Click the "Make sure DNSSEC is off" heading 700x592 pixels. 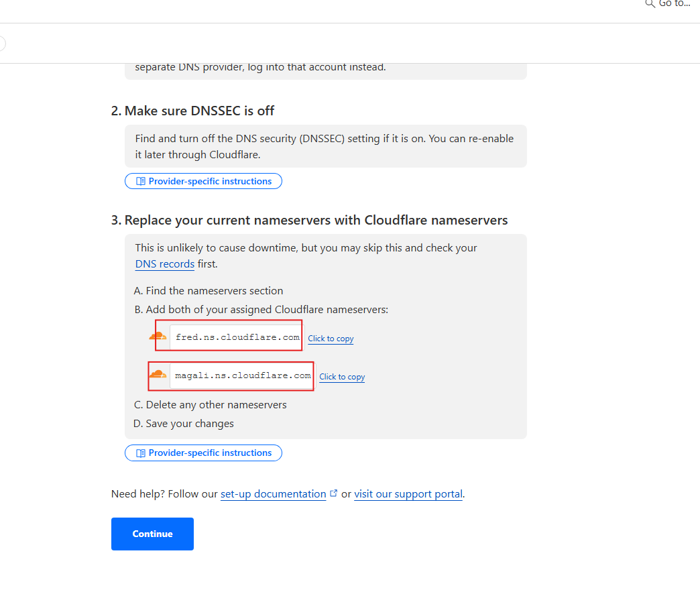tap(192, 111)
